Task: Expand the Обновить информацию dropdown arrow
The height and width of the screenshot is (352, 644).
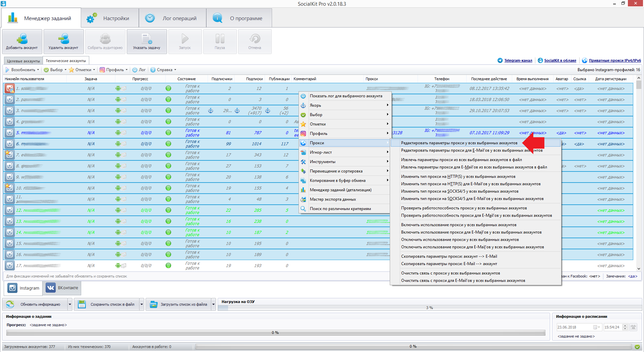Action: pyautogui.click(x=70, y=304)
